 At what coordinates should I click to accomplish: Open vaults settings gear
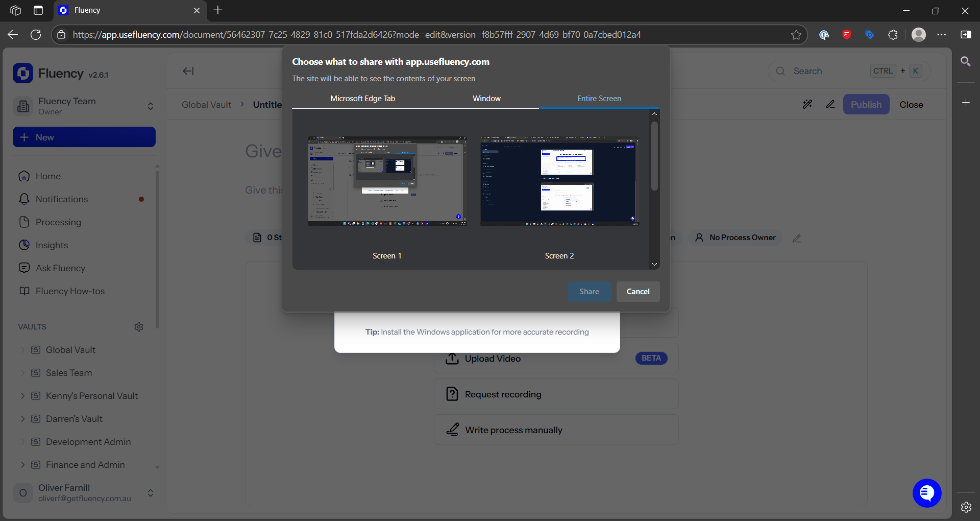click(139, 327)
